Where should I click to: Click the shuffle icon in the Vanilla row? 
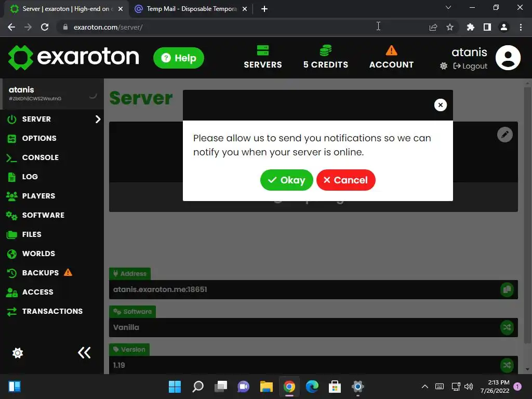507,327
